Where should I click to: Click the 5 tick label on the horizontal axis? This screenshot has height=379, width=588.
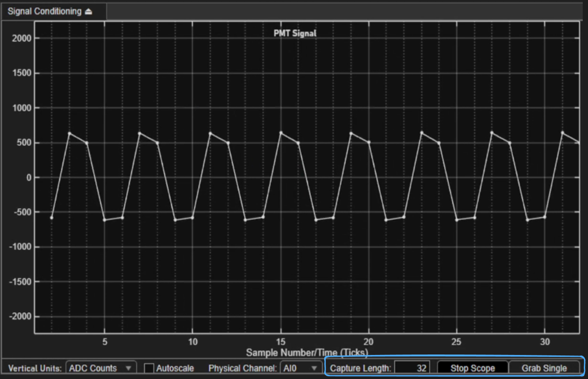(x=104, y=341)
